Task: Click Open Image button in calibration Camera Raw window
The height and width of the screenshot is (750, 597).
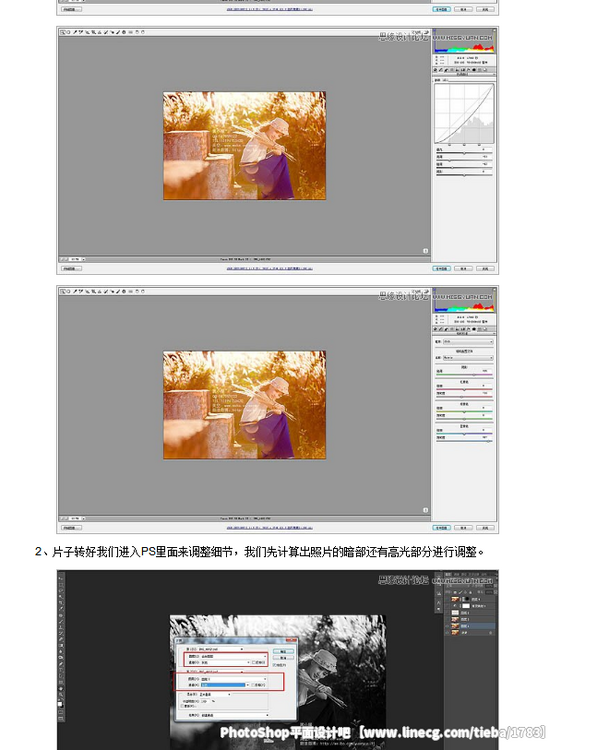Action: 441,528
